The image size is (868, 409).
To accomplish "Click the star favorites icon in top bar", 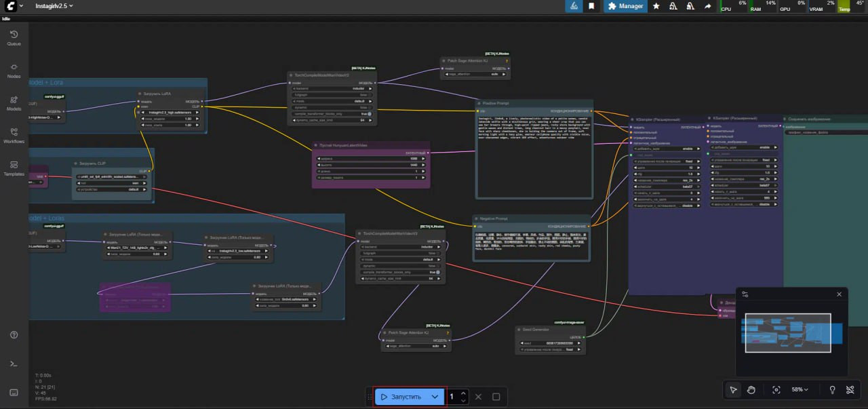I will coord(656,6).
